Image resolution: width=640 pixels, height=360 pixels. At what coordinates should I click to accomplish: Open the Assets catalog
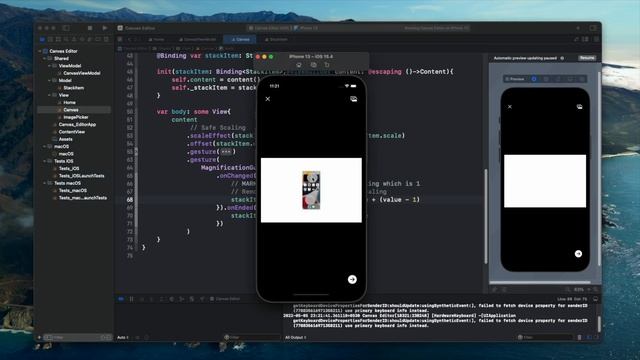[65, 139]
